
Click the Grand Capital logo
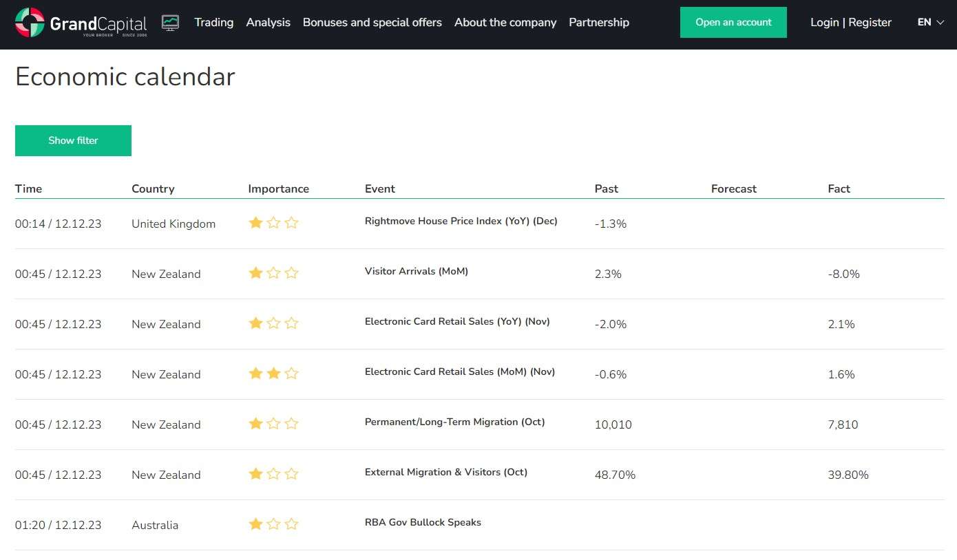[x=81, y=23]
